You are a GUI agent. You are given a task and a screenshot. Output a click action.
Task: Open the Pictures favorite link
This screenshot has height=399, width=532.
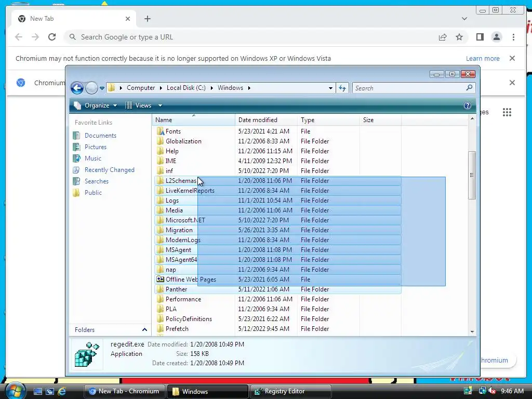point(96,147)
